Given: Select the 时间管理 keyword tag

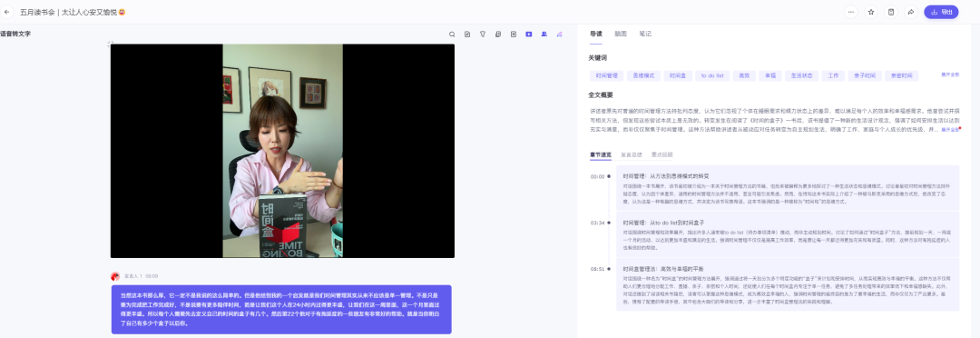Looking at the screenshot, I should pyautogui.click(x=607, y=75).
